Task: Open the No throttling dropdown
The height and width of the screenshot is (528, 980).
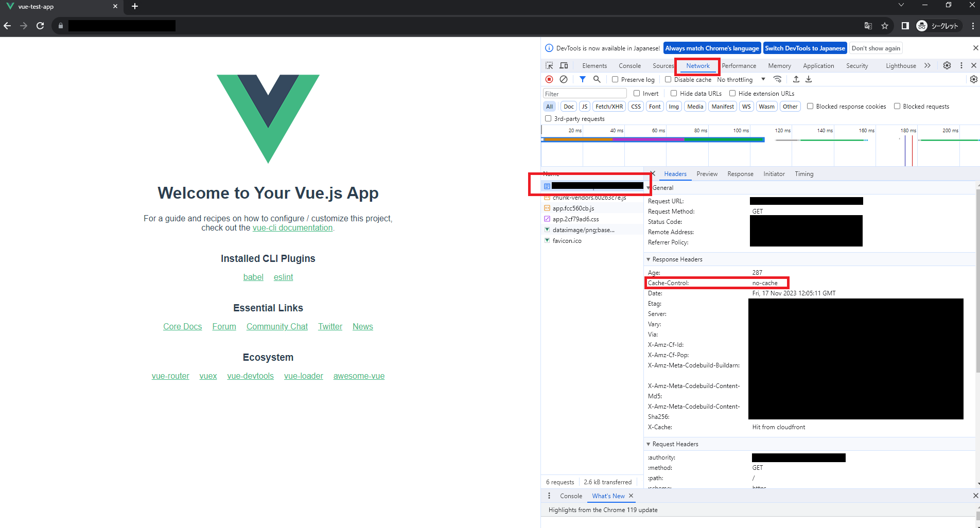Action: (x=741, y=79)
